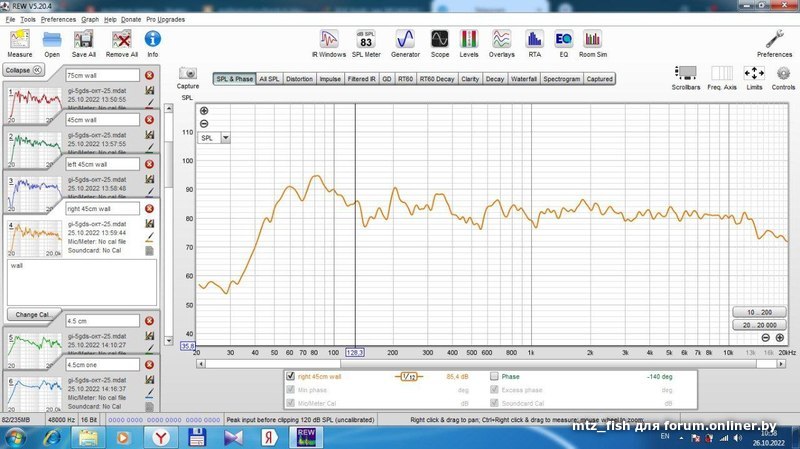Open the SPL Meter

(366, 39)
